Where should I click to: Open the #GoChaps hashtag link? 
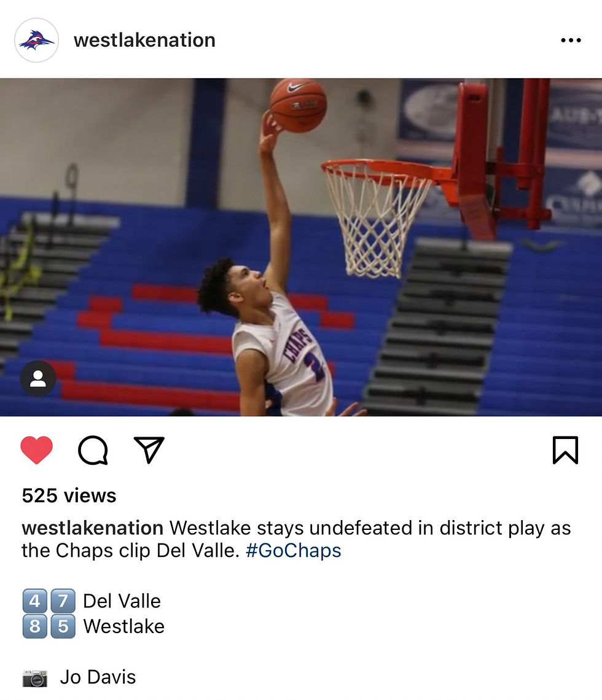[294, 550]
